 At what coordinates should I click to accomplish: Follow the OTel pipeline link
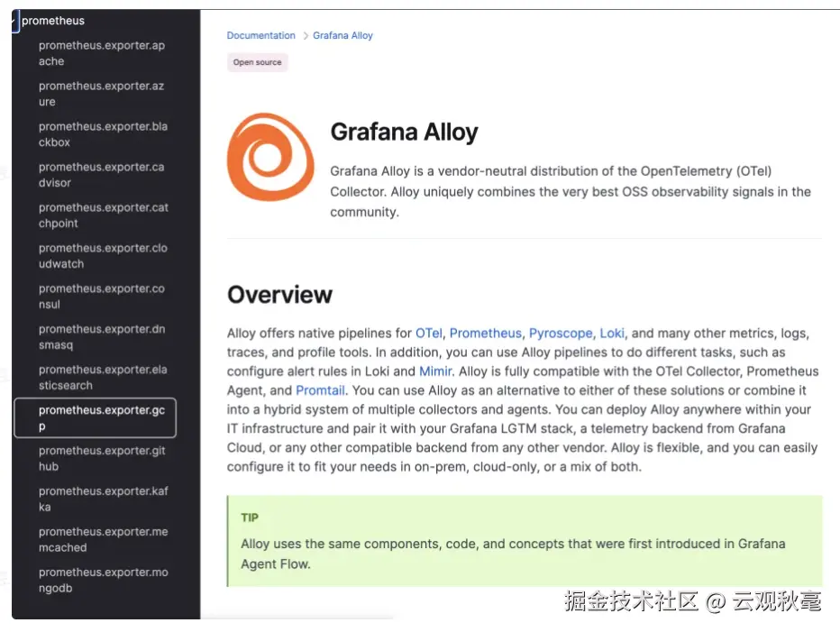(x=429, y=334)
